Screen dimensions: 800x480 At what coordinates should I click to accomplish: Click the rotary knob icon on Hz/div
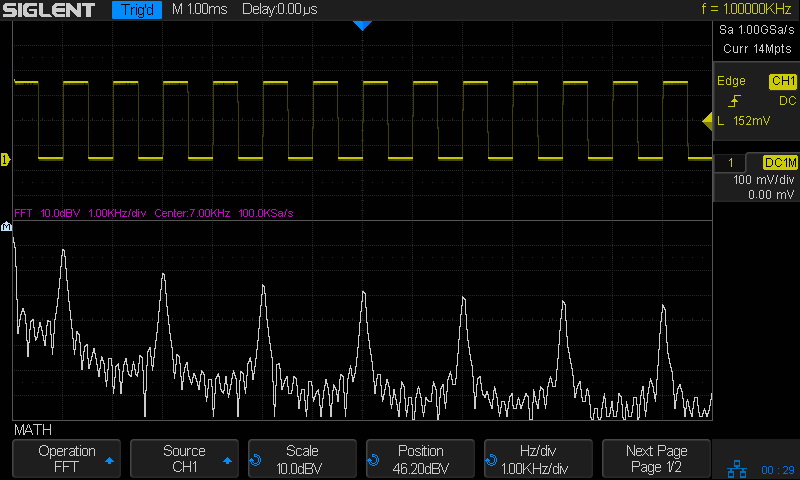click(x=491, y=460)
